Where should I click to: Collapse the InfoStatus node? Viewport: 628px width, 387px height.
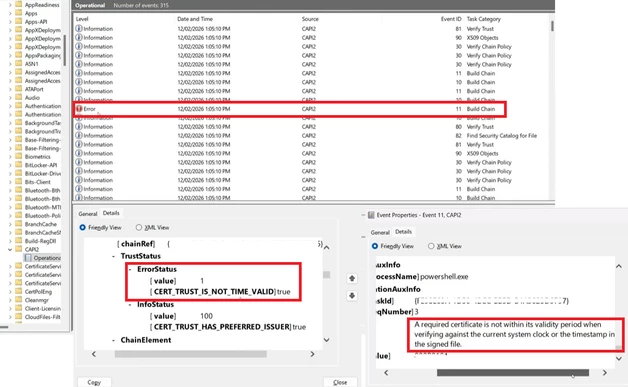click(130, 304)
